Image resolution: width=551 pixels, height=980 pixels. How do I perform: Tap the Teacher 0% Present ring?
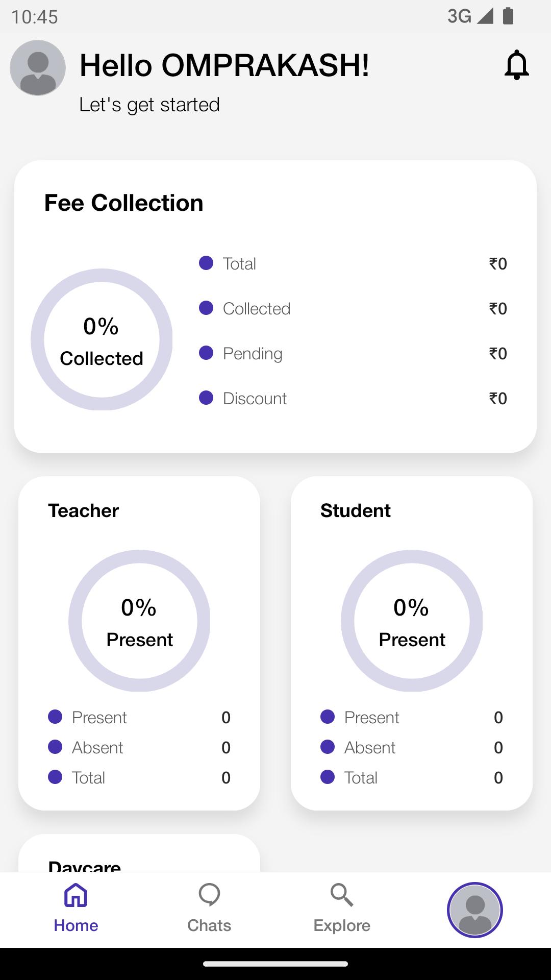(x=139, y=621)
